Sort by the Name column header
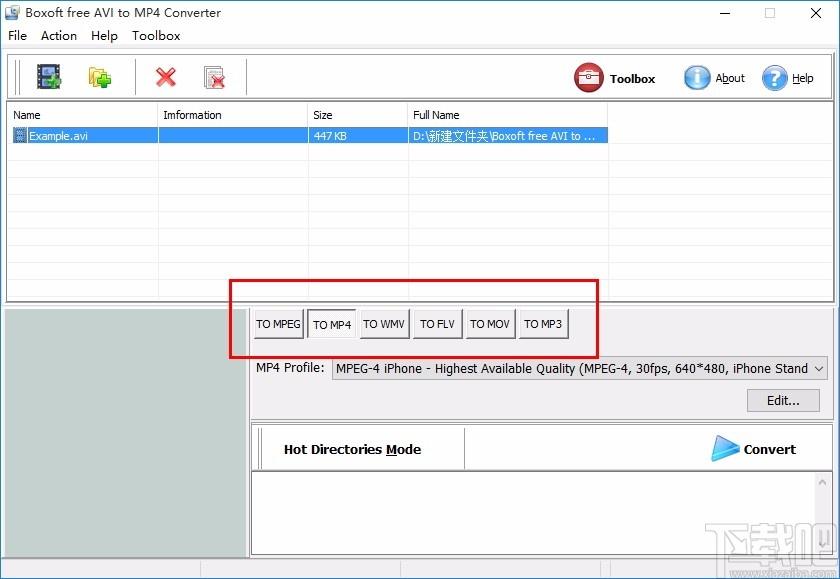Viewport: 840px width, 579px height. point(82,115)
